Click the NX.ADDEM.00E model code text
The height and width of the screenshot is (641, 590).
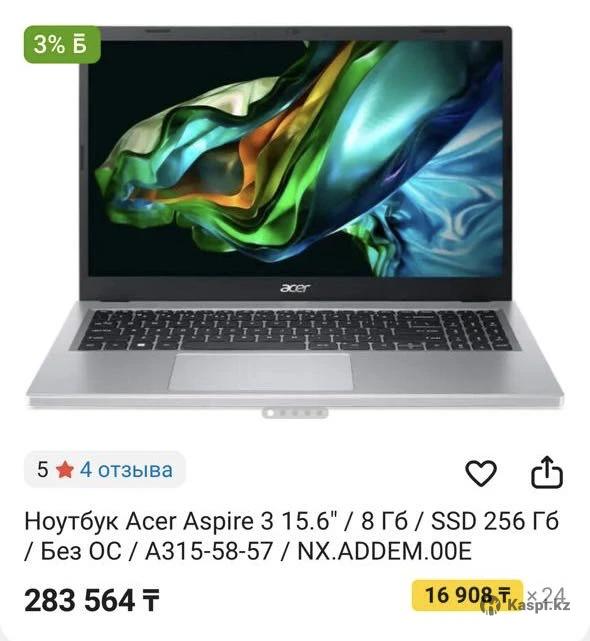385,551
